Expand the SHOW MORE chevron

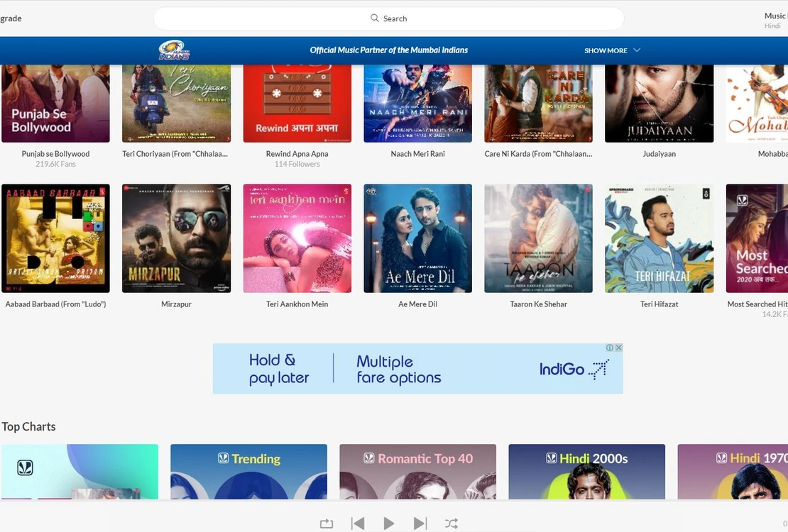point(637,50)
